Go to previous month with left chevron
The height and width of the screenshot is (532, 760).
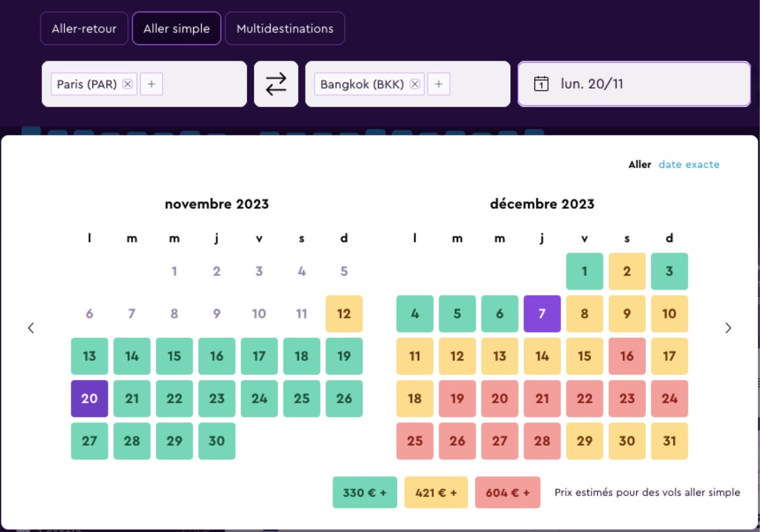point(31,328)
